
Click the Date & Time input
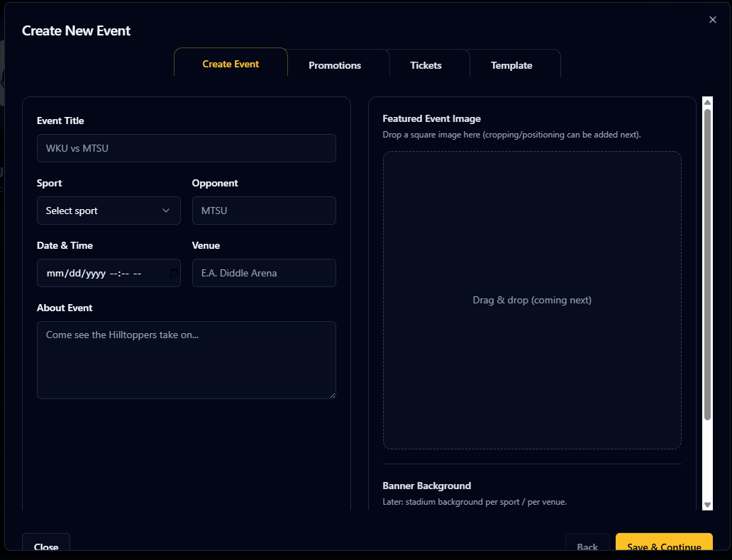[99, 273]
